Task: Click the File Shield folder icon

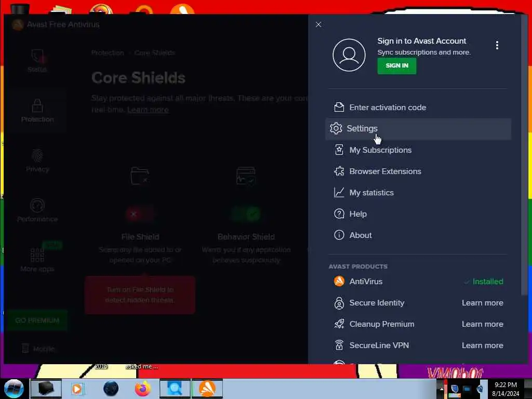Action: coord(140,176)
